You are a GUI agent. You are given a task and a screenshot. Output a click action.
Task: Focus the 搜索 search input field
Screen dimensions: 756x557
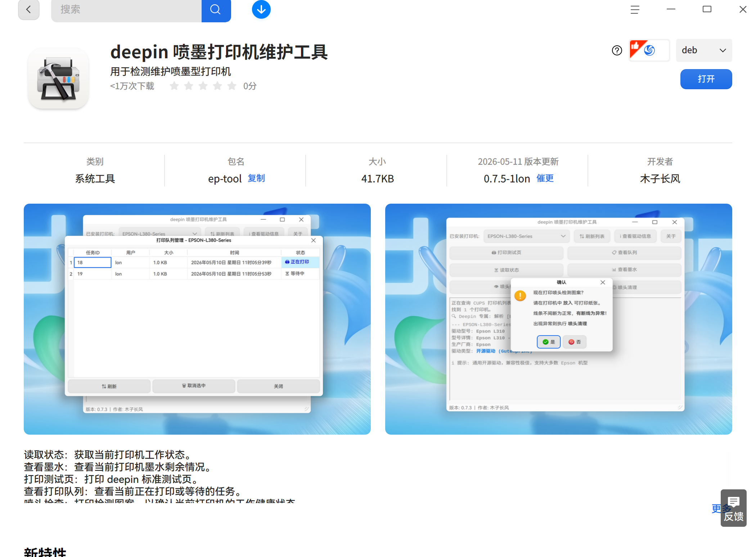tap(126, 10)
